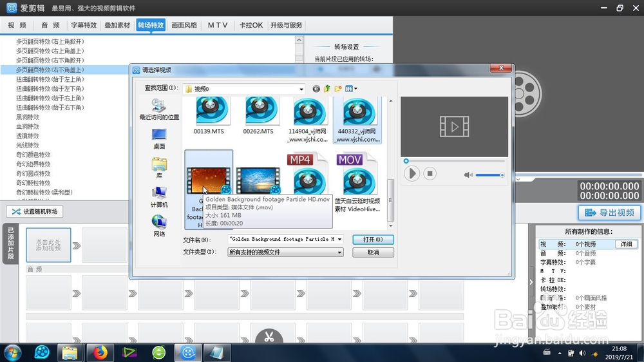The width and height of the screenshot is (644, 362).
Task: Open the file explorer taskbar icon
Action: (x=70, y=352)
